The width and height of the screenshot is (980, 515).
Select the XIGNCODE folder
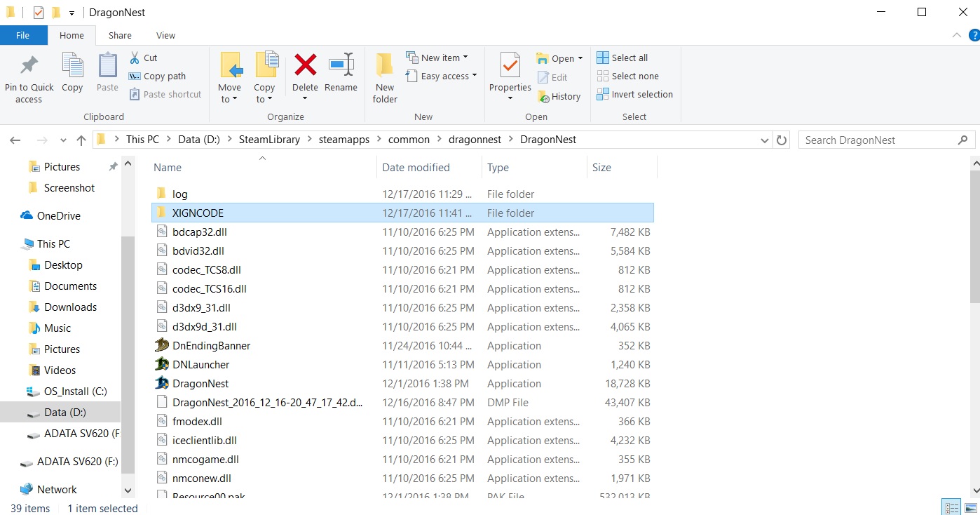[402, 213]
